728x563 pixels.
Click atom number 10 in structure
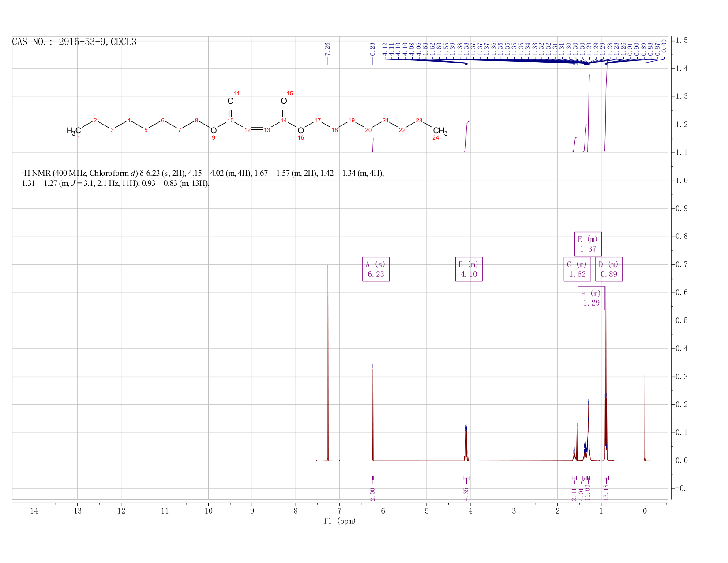coord(230,121)
